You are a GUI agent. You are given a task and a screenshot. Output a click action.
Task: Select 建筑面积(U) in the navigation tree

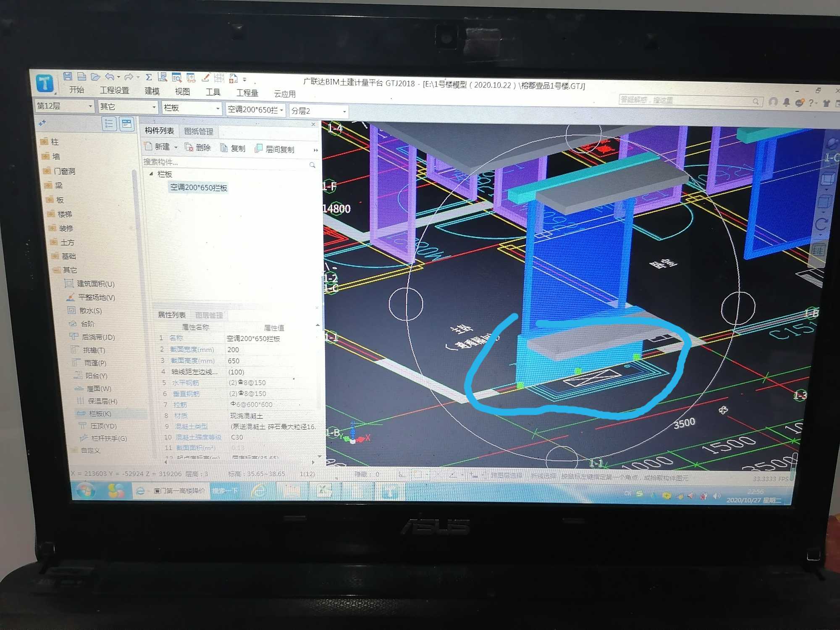(x=90, y=284)
